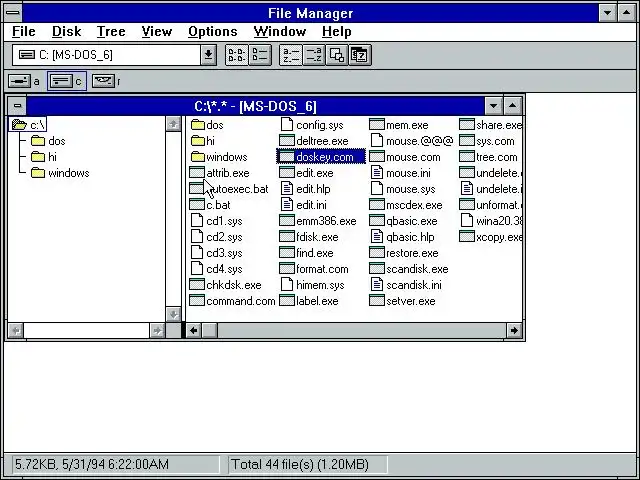The height and width of the screenshot is (480, 640).
Task: Open the File menu
Action: click(x=24, y=31)
